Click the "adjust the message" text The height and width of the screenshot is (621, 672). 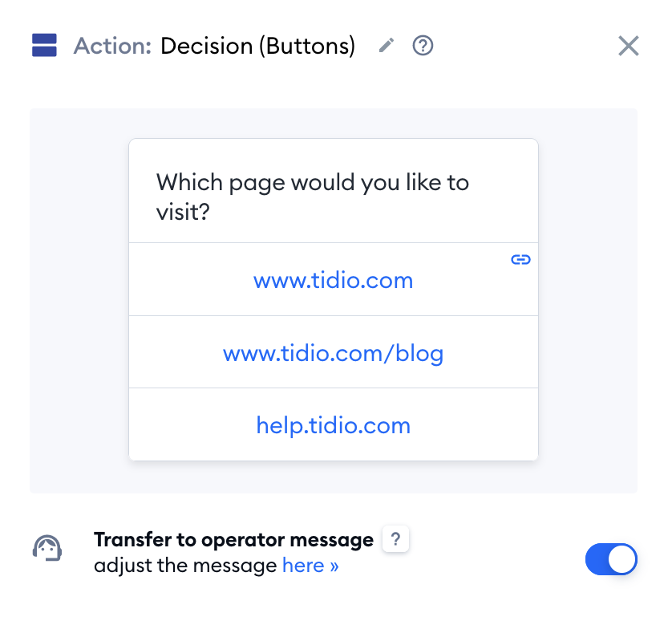(185, 566)
